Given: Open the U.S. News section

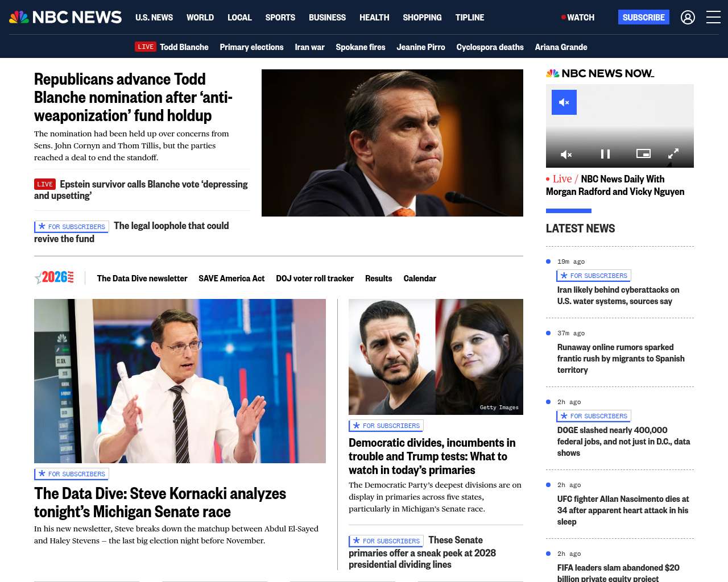Looking at the screenshot, I should tap(154, 18).
